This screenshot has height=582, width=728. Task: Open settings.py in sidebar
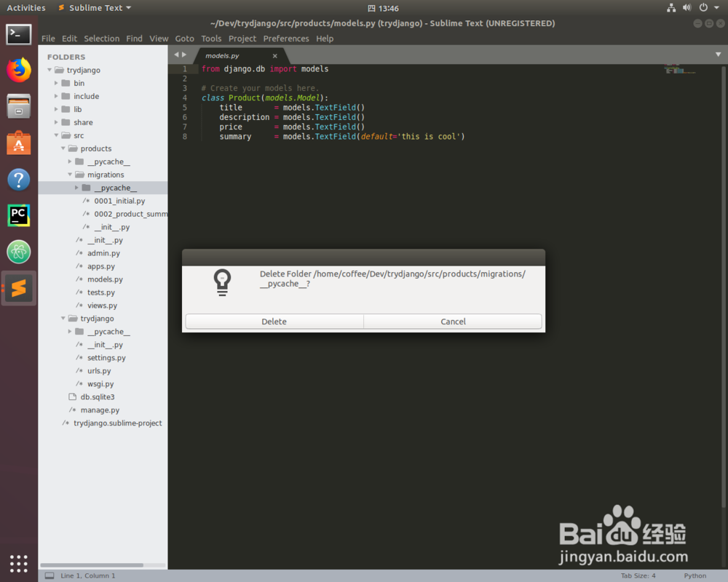[106, 358]
